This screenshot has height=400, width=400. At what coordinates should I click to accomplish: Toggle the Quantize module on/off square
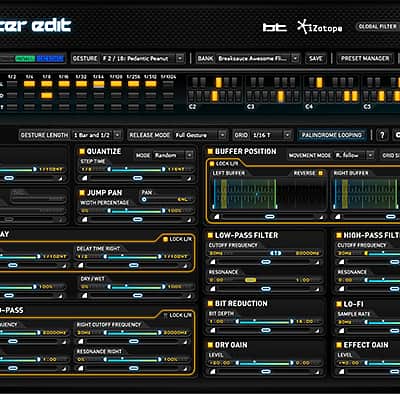tap(82, 152)
